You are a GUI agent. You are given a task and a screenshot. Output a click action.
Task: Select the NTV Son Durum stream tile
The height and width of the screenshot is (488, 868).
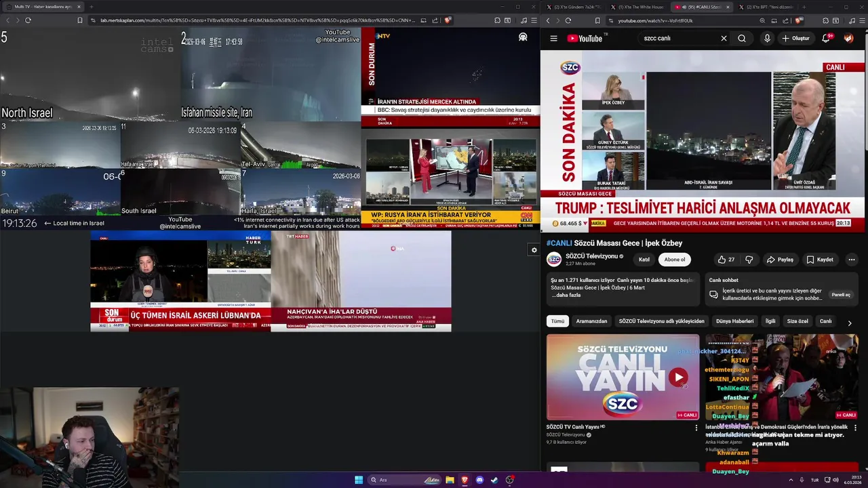coord(450,77)
